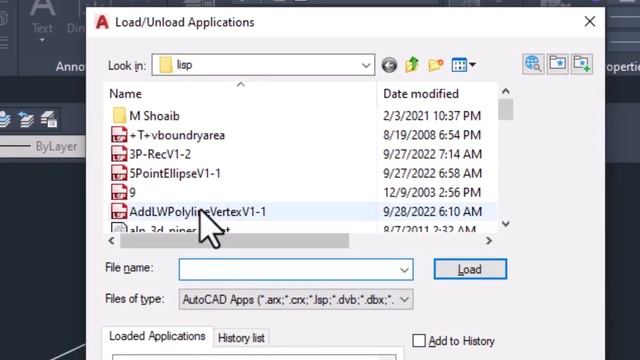640x360 pixels.
Task: Click the 8/19/2008 6:54 PM date cell
Action: 432,135
